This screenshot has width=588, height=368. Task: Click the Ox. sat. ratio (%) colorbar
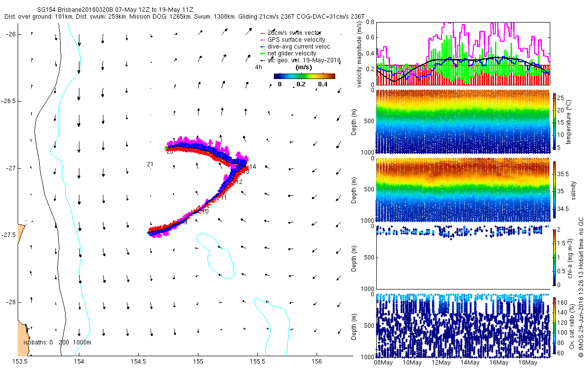(x=555, y=325)
